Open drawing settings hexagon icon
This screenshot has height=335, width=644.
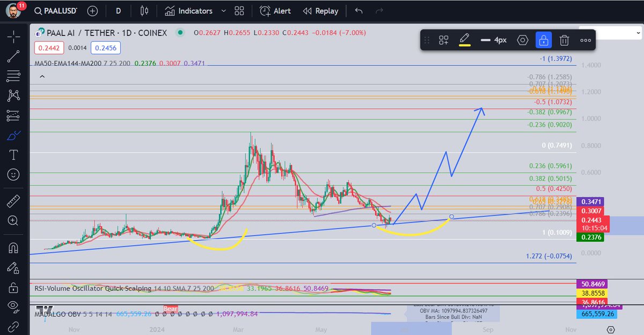523,40
